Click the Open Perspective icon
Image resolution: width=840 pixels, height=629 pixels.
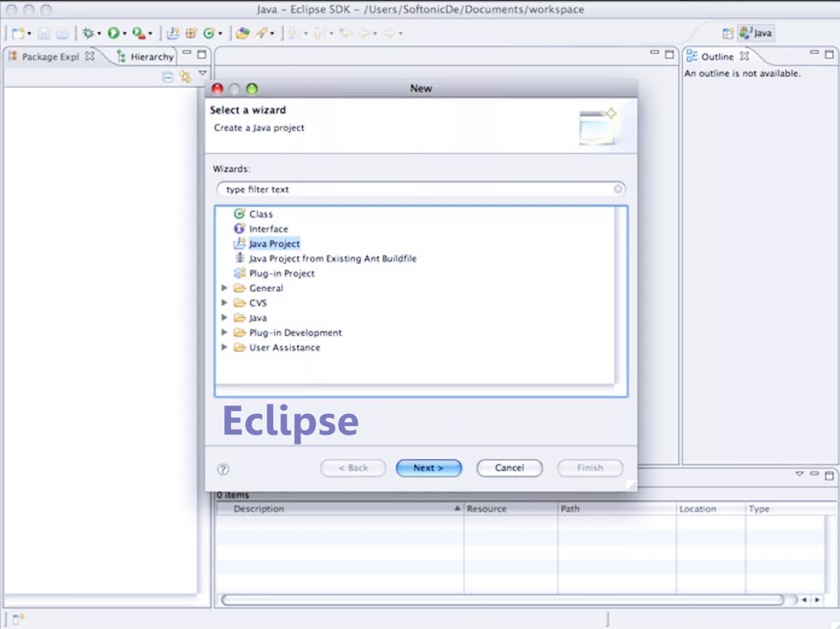coord(727,33)
